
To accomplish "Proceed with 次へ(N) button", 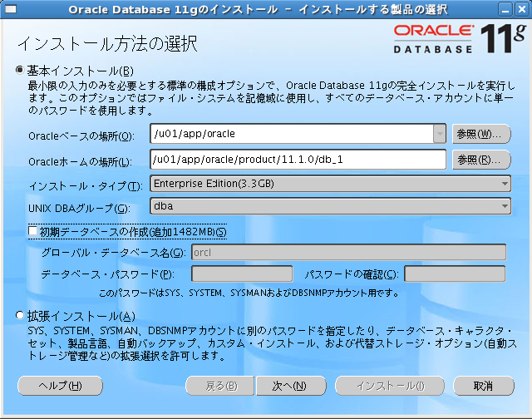I will coord(291,386).
